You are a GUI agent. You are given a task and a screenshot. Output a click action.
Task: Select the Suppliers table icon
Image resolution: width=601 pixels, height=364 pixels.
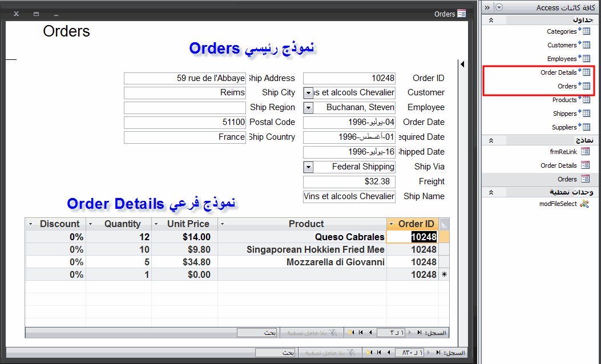point(586,127)
